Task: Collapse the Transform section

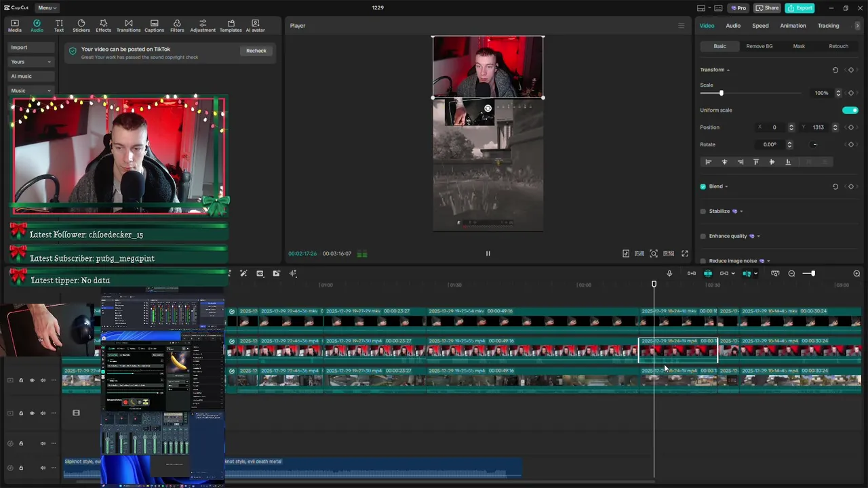Action: click(x=728, y=70)
